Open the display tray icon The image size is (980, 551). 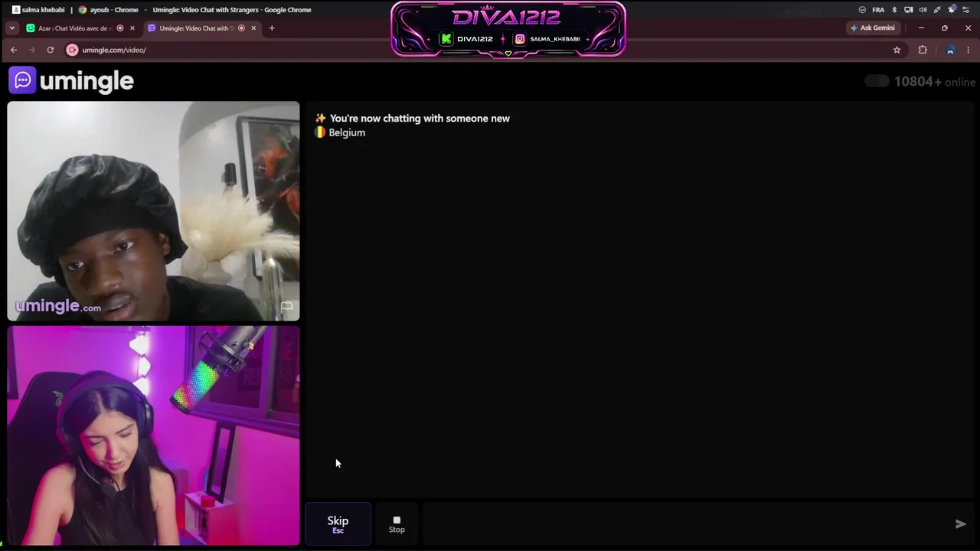point(908,10)
